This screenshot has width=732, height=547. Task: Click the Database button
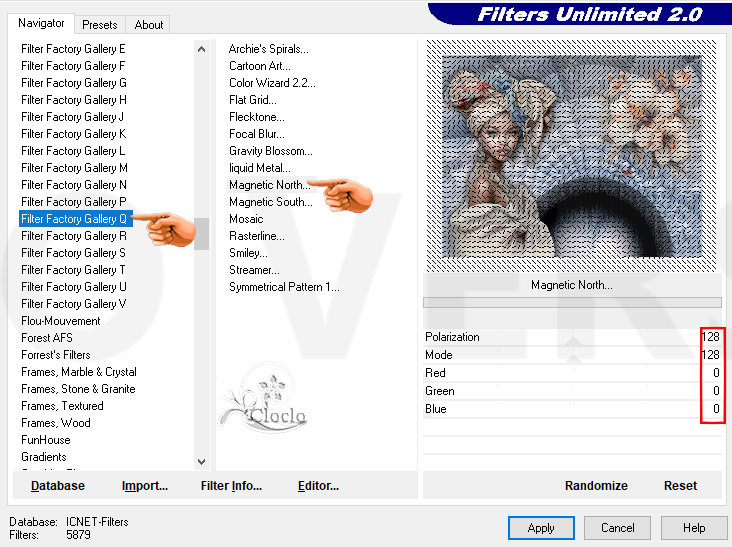[x=58, y=486]
